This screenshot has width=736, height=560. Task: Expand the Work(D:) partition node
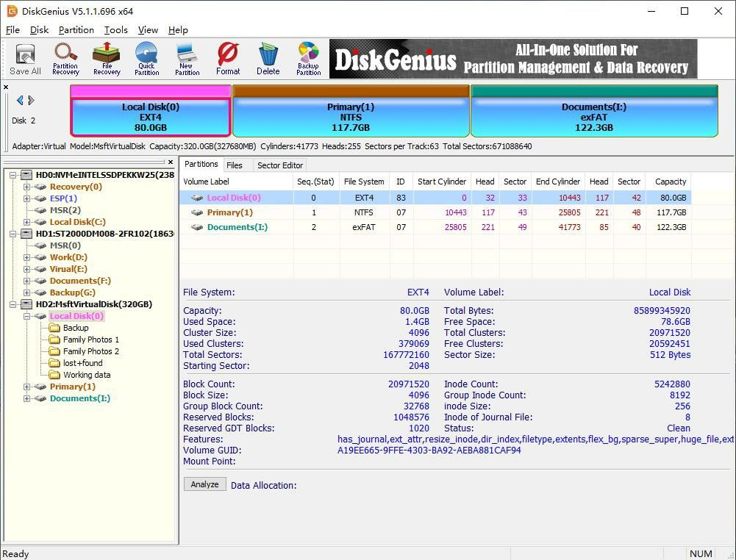(x=26, y=257)
